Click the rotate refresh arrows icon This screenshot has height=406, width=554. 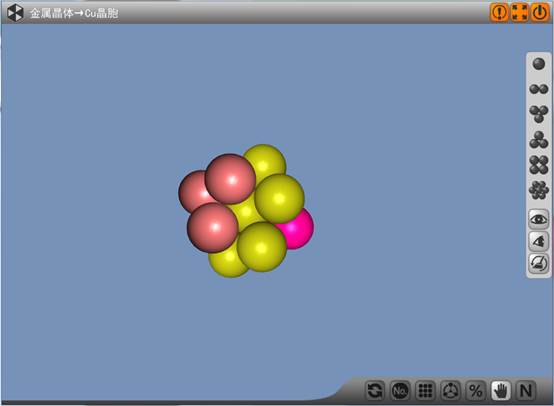(x=375, y=391)
